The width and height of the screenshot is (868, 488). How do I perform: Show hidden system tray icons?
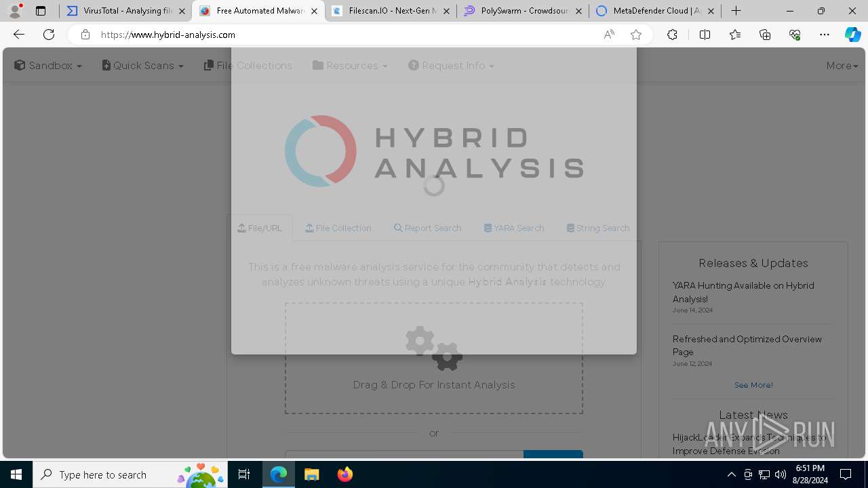pyautogui.click(x=731, y=474)
